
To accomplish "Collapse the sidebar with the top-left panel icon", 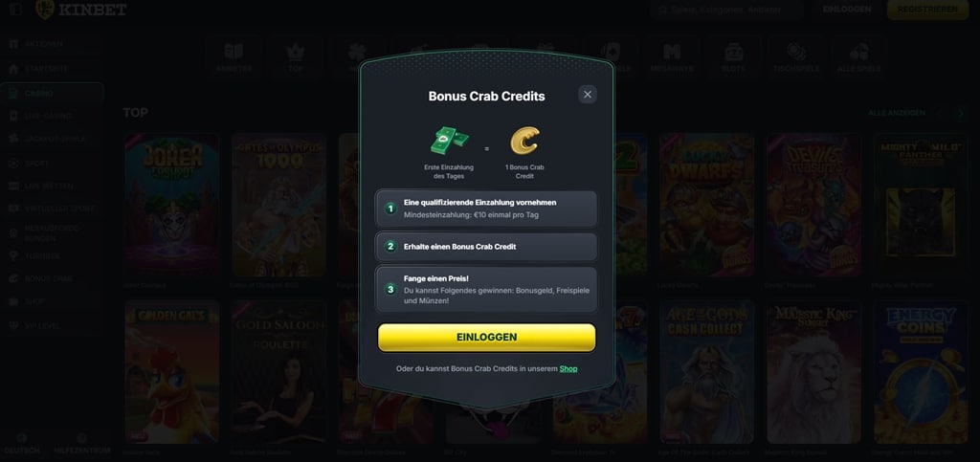I will [x=15, y=10].
